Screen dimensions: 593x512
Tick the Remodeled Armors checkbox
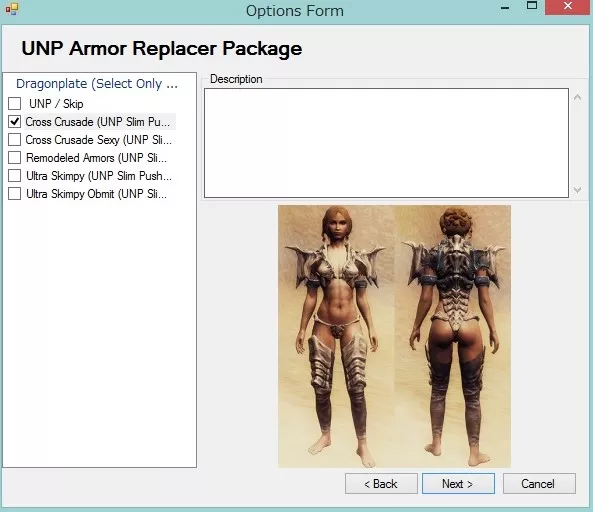pos(14,157)
